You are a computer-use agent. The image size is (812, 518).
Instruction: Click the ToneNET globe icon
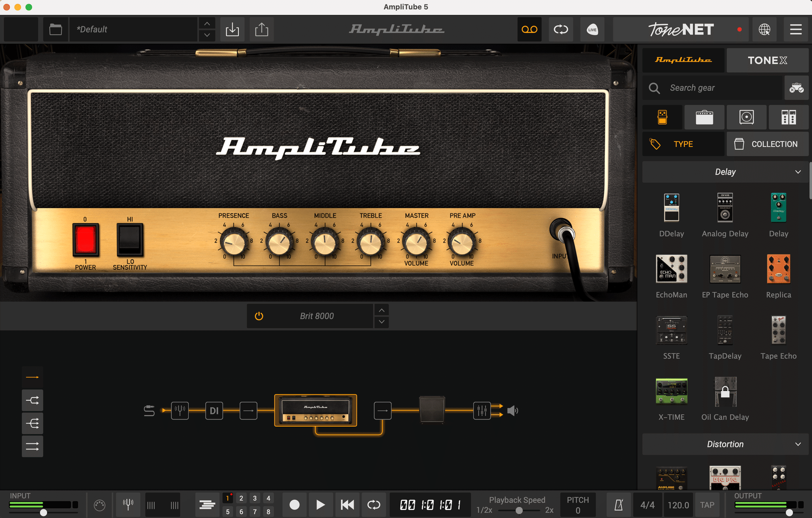click(765, 29)
